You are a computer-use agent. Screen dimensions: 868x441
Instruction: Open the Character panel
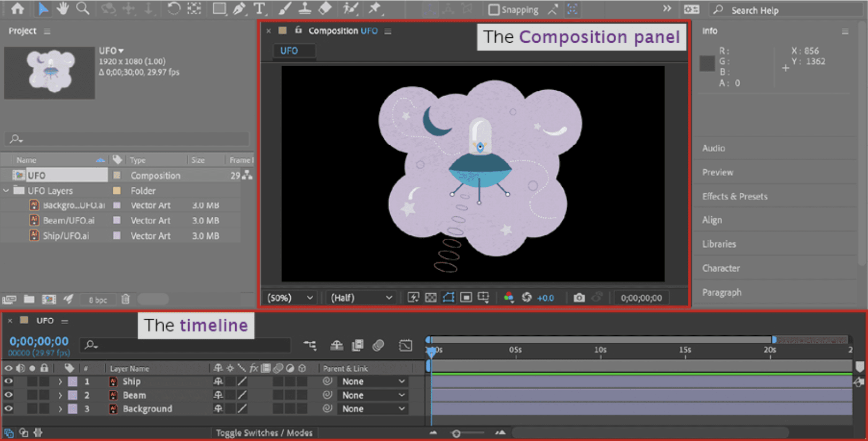(x=721, y=268)
